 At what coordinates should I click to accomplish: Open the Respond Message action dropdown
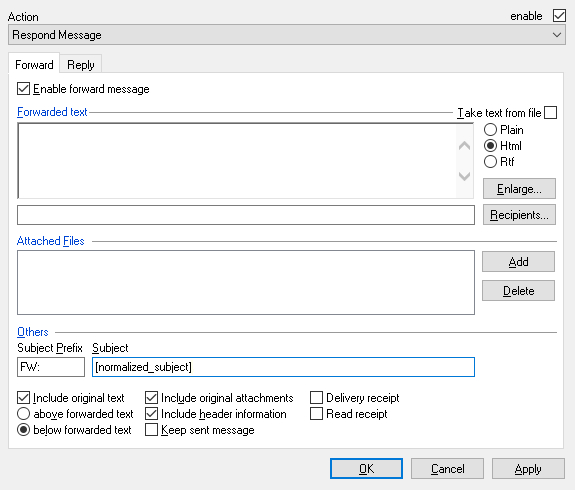tap(287, 35)
